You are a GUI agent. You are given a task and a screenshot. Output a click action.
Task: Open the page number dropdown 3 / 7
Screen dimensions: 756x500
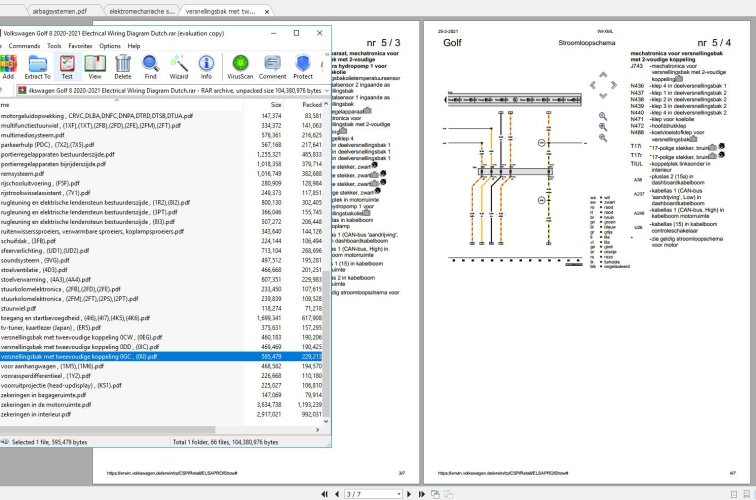point(399,494)
